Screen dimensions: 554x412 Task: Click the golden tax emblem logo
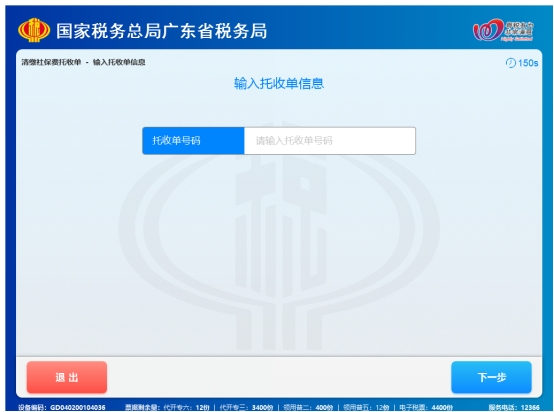34,30
